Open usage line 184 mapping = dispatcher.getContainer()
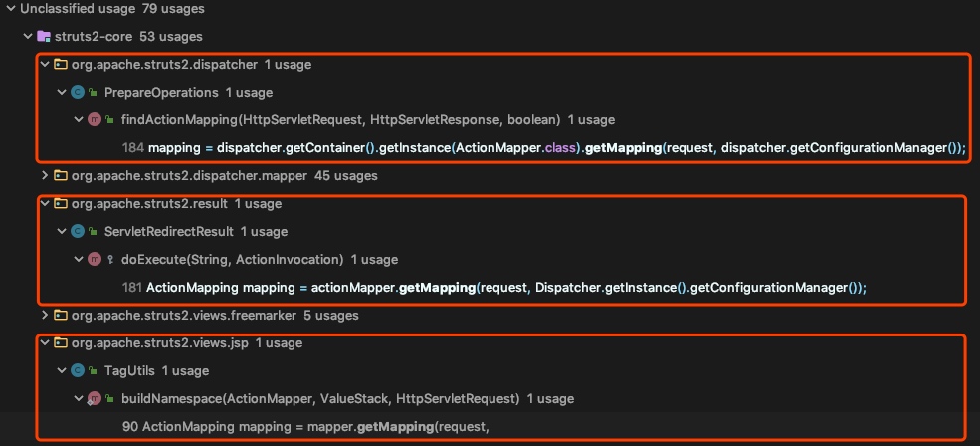The image size is (980, 446). 490,148
